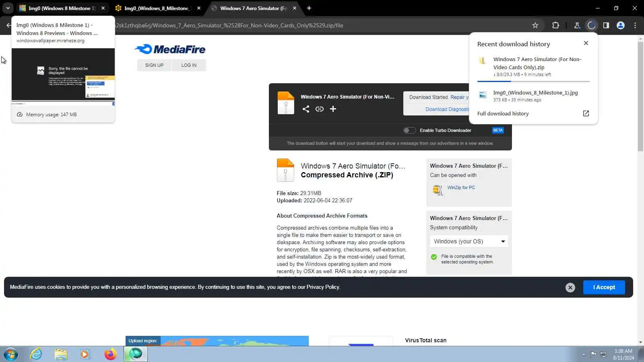Open the Chrome profile avatar
Screen dimensions: 644x362
click(x=621, y=25)
